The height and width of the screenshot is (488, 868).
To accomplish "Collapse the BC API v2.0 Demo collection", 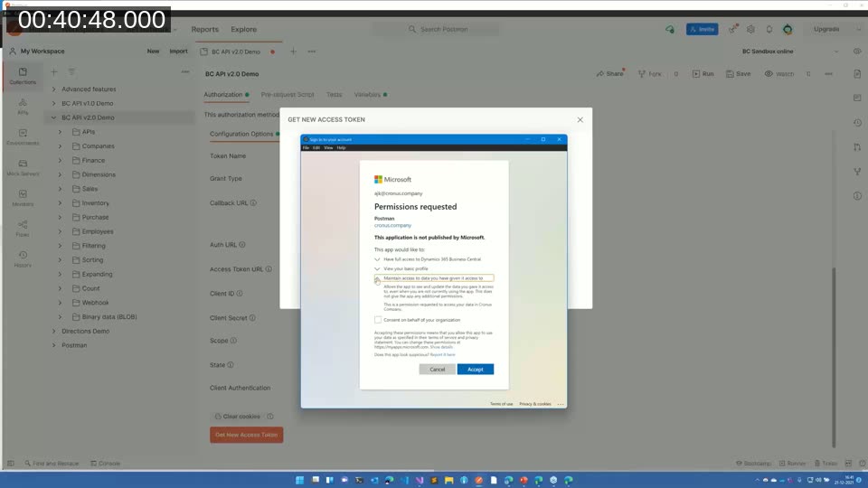I will coord(53,117).
